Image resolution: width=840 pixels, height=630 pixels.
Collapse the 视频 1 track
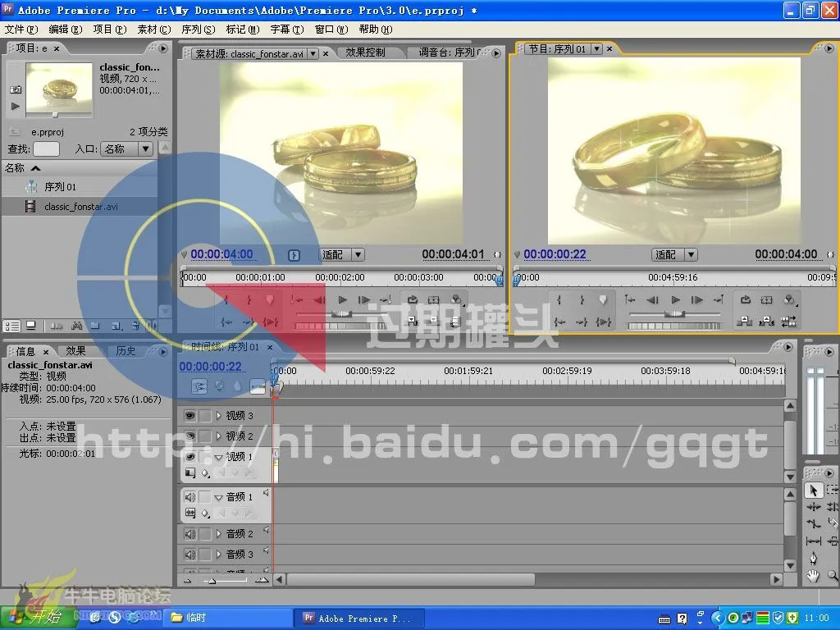click(218, 456)
